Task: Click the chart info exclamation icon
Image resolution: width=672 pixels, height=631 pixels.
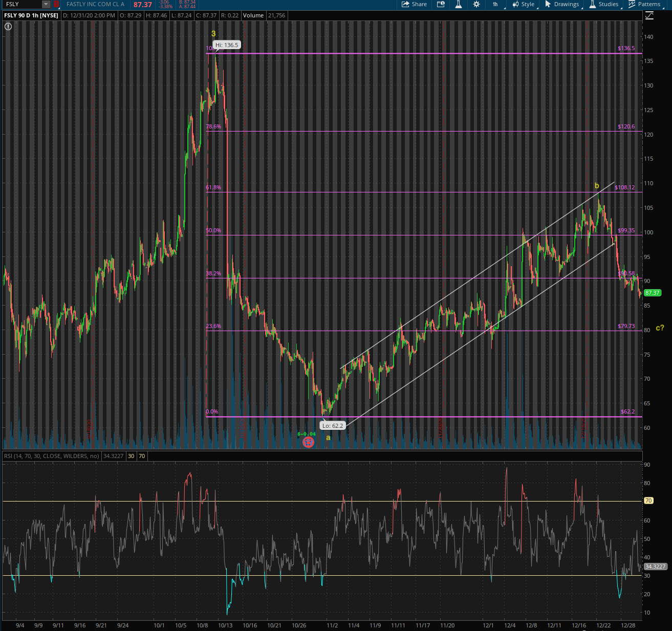Action: point(8,26)
